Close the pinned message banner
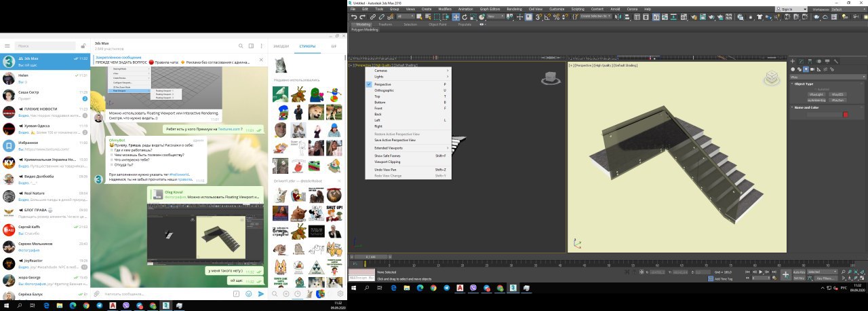 (x=262, y=60)
